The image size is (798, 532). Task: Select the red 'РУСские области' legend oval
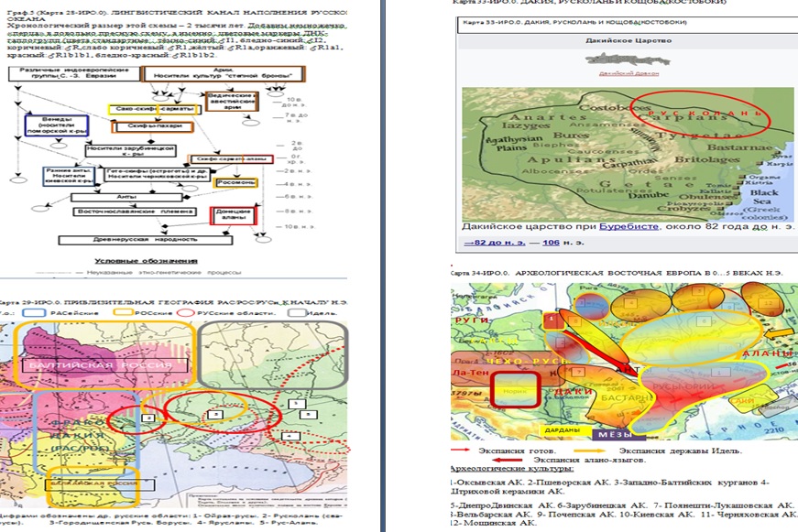click(x=186, y=313)
